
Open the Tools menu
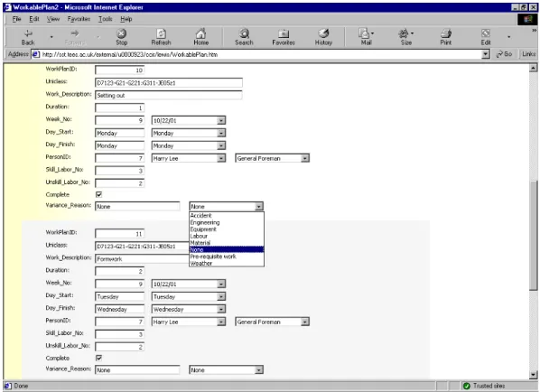click(x=106, y=19)
